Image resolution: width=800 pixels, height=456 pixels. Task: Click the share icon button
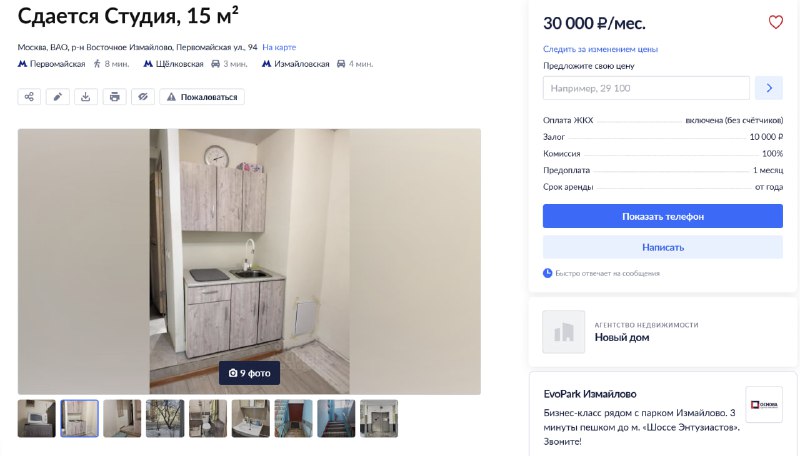29,97
